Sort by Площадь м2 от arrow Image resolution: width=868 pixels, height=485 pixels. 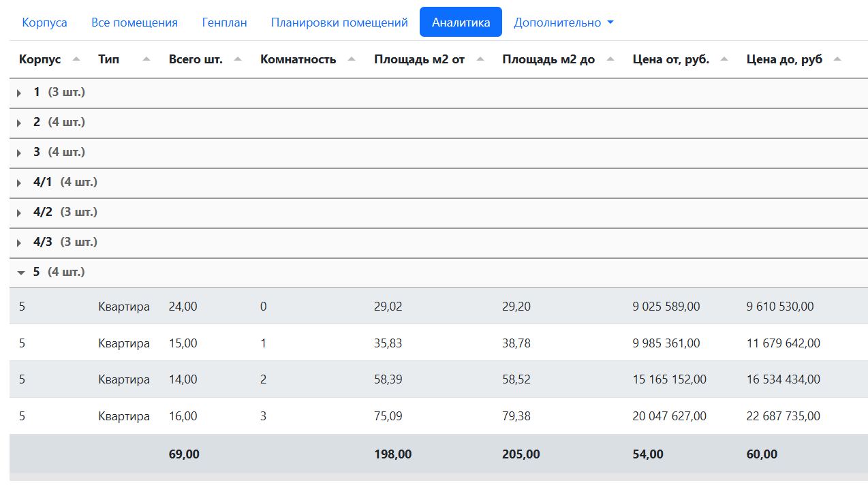480,59
